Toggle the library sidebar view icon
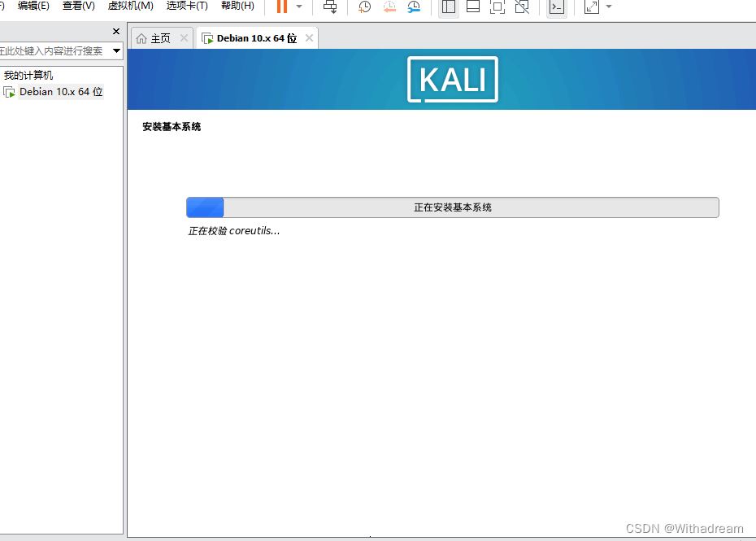Image resolution: width=756 pixels, height=541 pixels. (449, 7)
